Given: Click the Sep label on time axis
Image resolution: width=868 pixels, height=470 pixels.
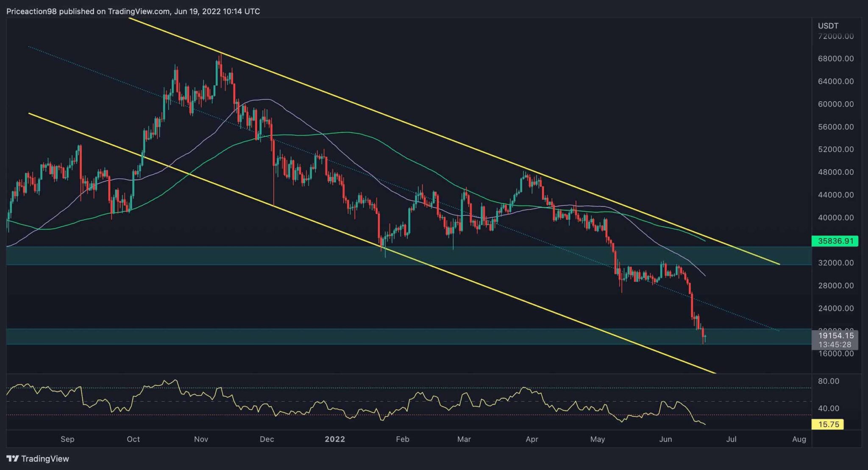Looking at the screenshot, I should 67,439.
